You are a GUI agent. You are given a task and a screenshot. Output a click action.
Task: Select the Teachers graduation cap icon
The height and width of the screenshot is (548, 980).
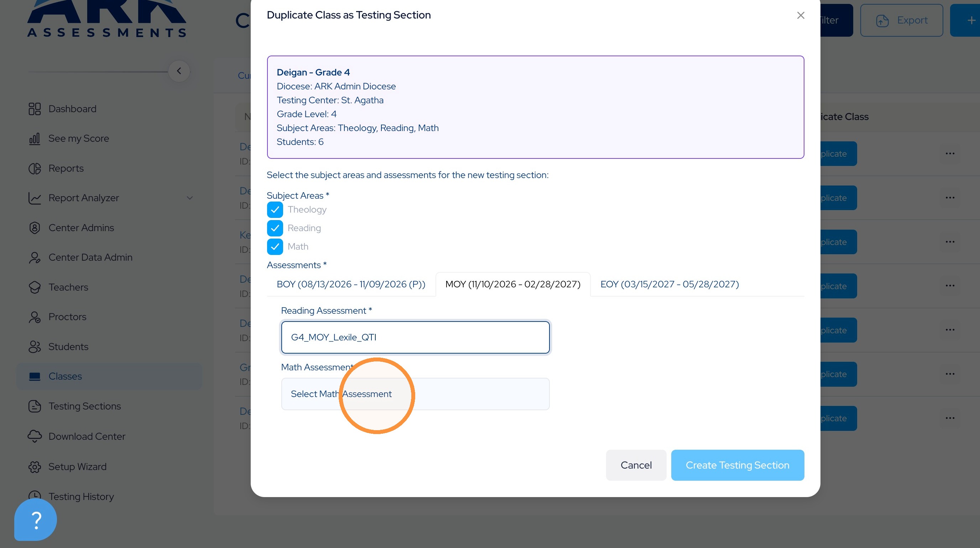coord(35,287)
